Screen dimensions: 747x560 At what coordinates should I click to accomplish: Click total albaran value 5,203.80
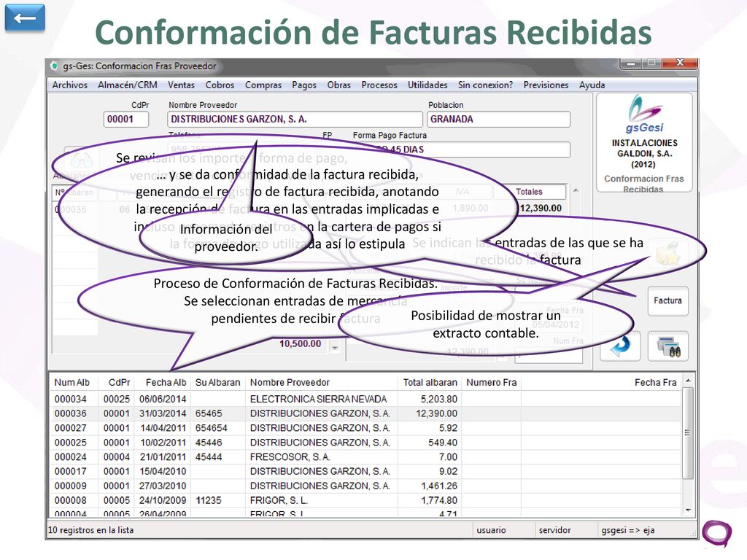pyautogui.click(x=438, y=399)
